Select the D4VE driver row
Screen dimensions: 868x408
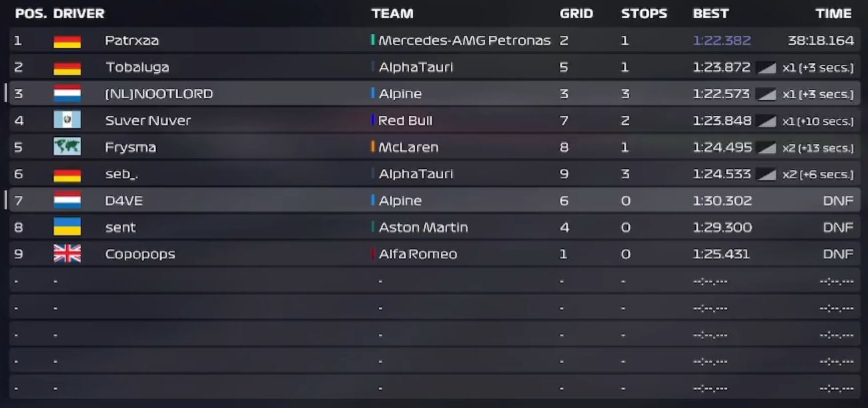(434, 201)
